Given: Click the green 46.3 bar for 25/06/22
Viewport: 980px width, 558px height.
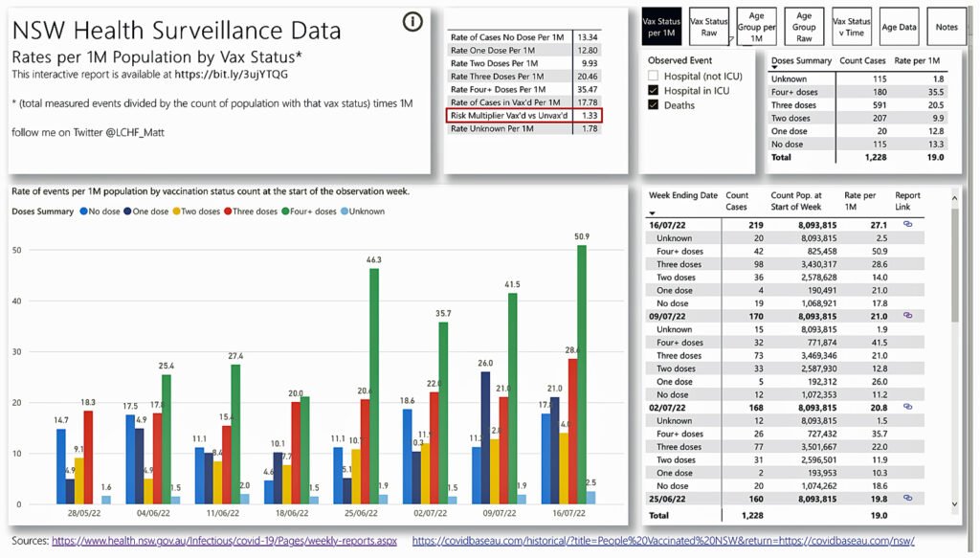Looking at the screenshot, I should (x=374, y=386).
